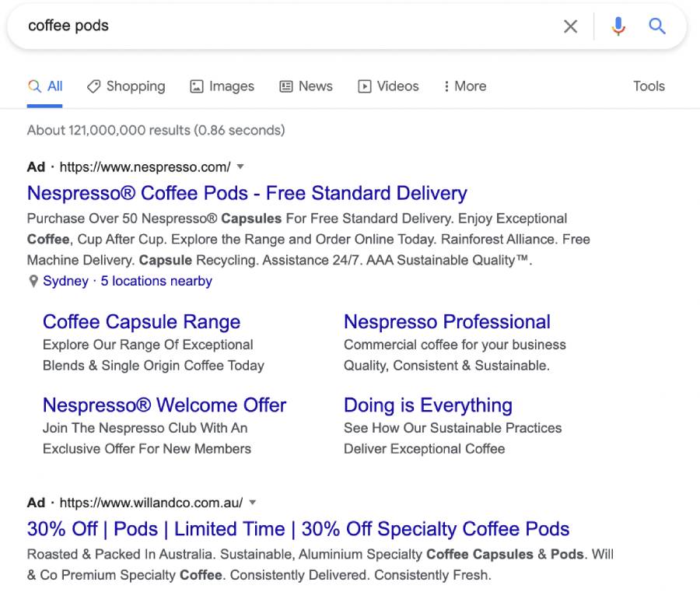Click the https://www.nespresso.com/ URL text

(x=145, y=167)
